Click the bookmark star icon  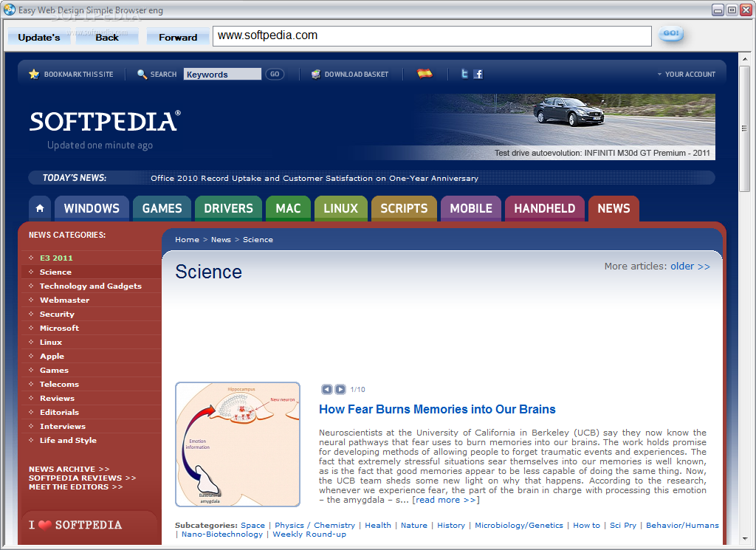tap(34, 75)
